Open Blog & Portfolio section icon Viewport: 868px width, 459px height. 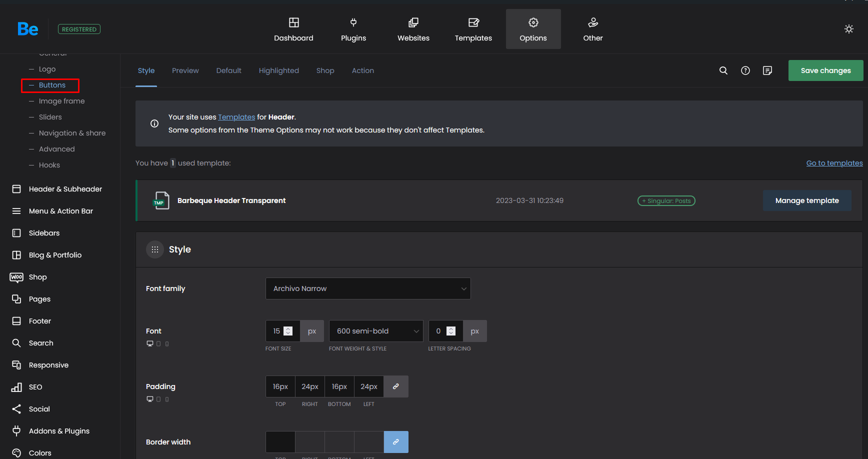click(16, 255)
